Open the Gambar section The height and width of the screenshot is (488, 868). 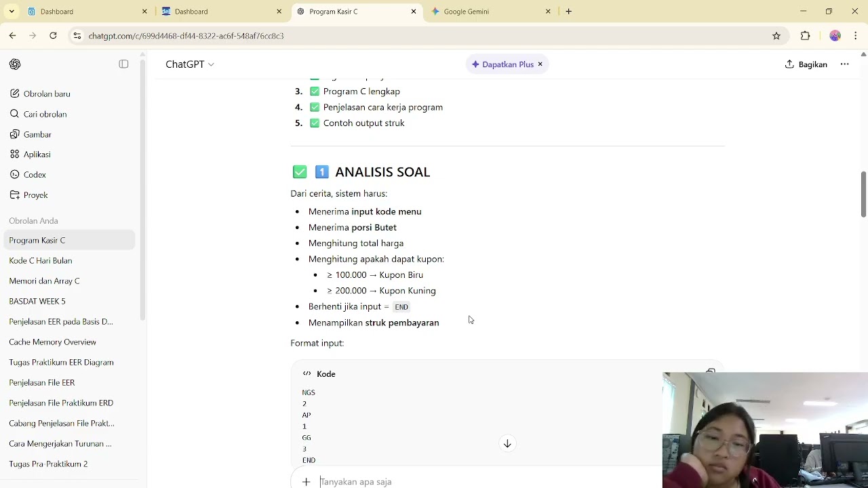pyautogui.click(x=31, y=134)
